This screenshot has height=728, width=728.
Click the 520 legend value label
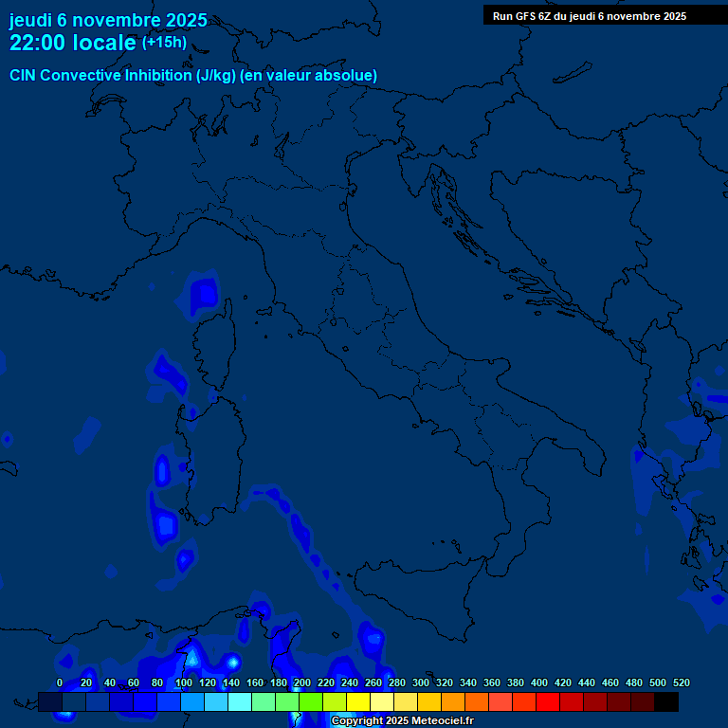pyautogui.click(x=681, y=682)
